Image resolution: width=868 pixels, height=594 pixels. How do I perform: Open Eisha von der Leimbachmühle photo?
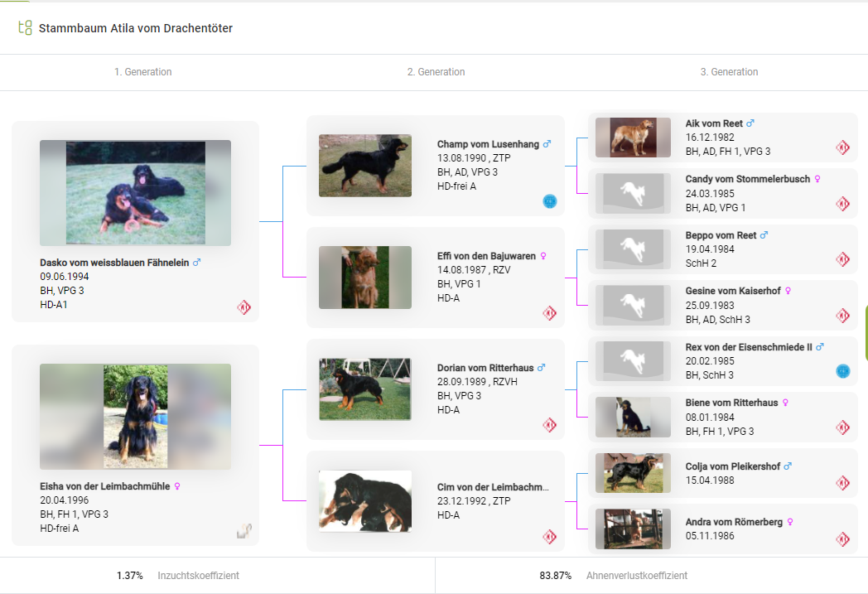(x=135, y=417)
